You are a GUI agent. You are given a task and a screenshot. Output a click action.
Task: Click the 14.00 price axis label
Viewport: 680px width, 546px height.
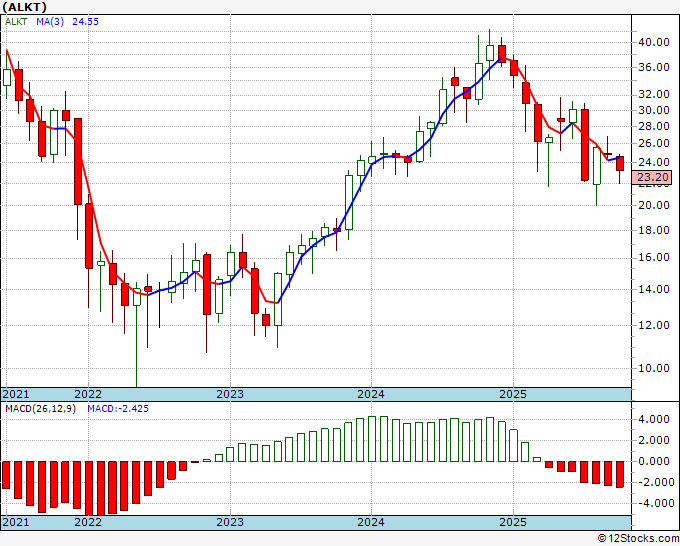pyautogui.click(x=654, y=289)
